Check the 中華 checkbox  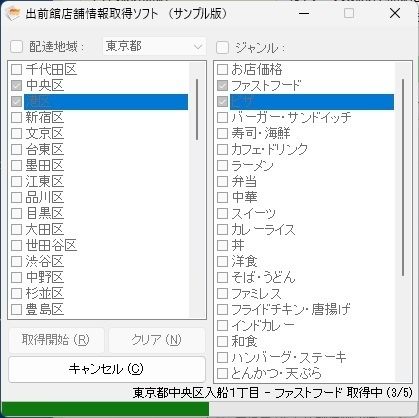pyautogui.click(x=222, y=197)
